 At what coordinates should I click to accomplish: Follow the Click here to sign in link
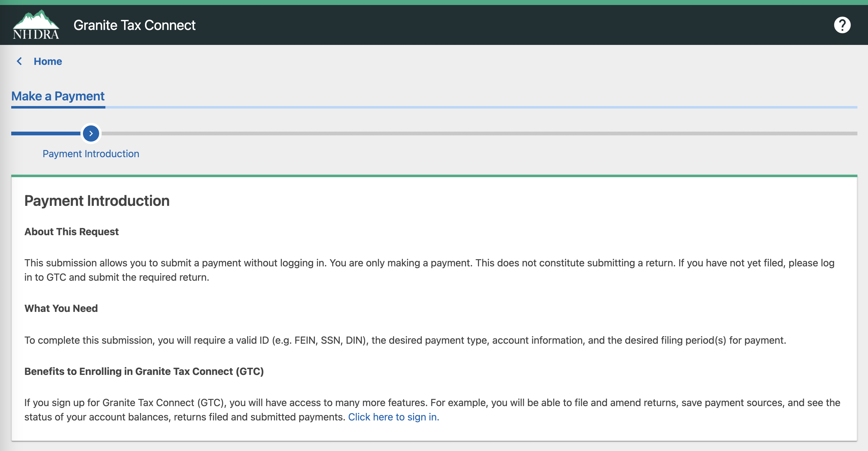[x=393, y=417]
